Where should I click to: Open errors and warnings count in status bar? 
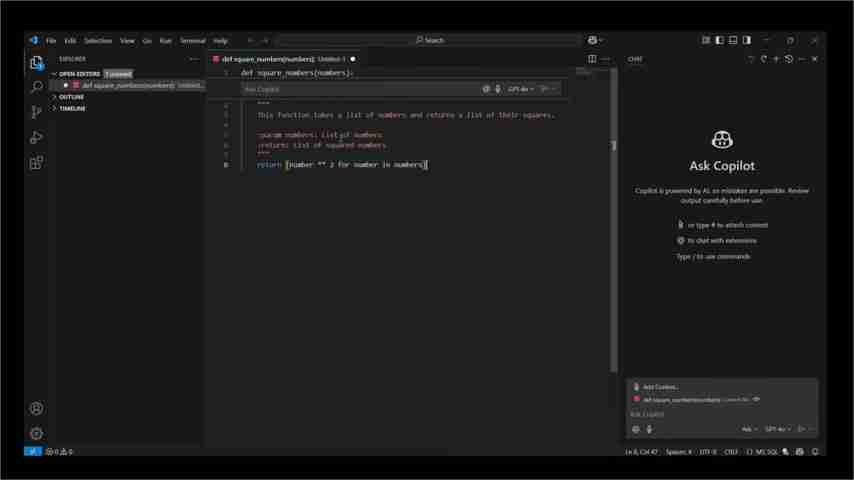pyautogui.click(x=59, y=451)
